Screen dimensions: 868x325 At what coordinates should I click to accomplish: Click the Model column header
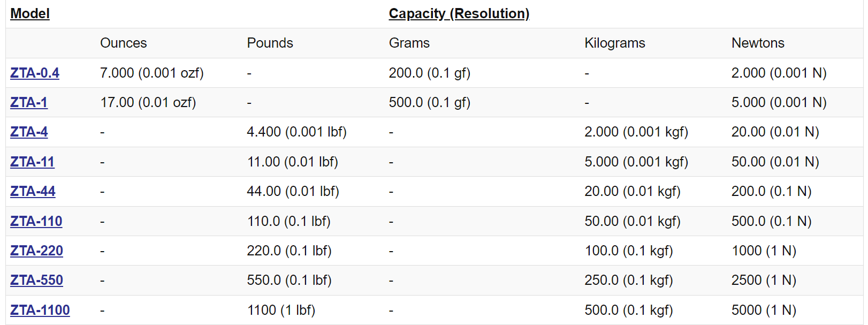(30, 13)
